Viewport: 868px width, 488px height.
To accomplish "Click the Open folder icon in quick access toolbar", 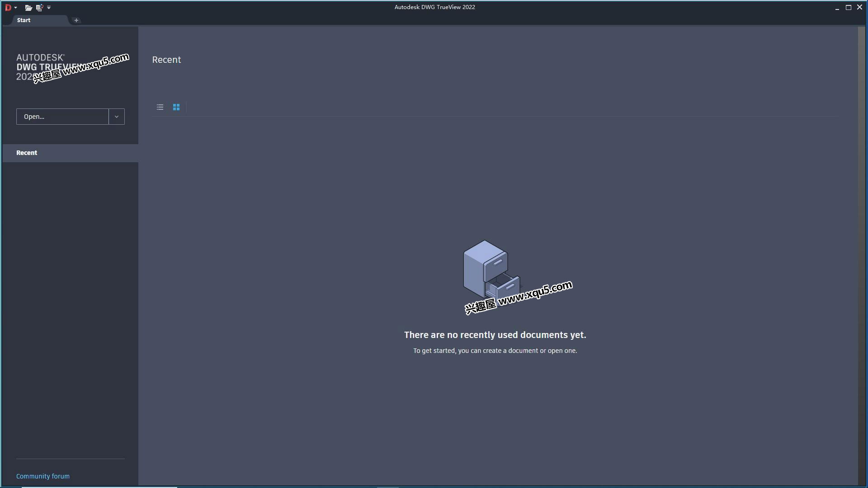I will tap(28, 8).
